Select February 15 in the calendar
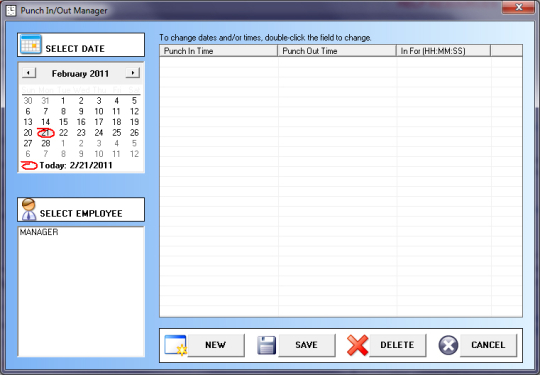The height and width of the screenshot is (375, 540). tap(63, 122)
